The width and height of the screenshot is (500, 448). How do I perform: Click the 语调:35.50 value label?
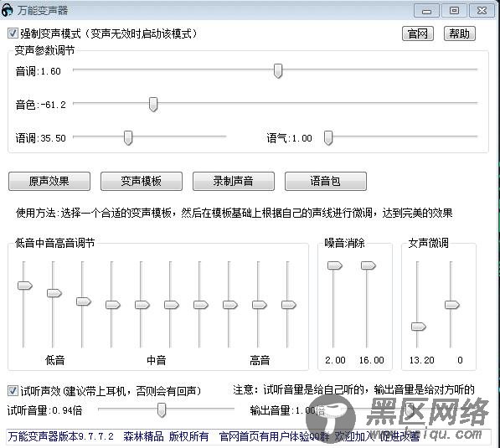(41, 138)
